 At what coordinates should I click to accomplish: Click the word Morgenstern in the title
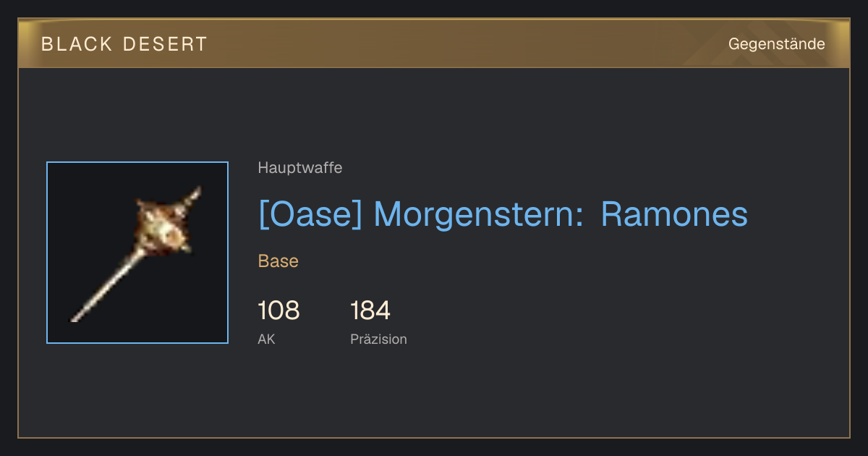[478, 215]
